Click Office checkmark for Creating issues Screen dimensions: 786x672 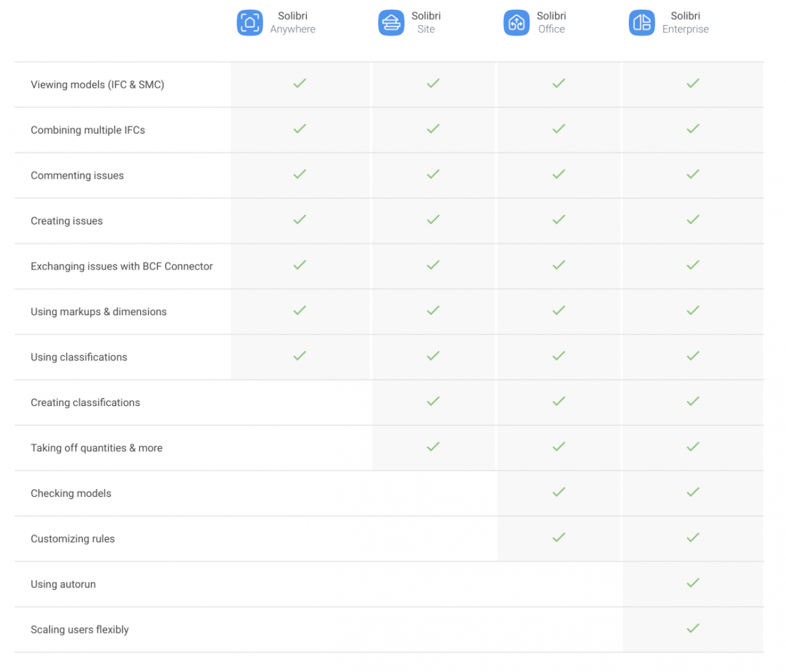click(559, 219)
